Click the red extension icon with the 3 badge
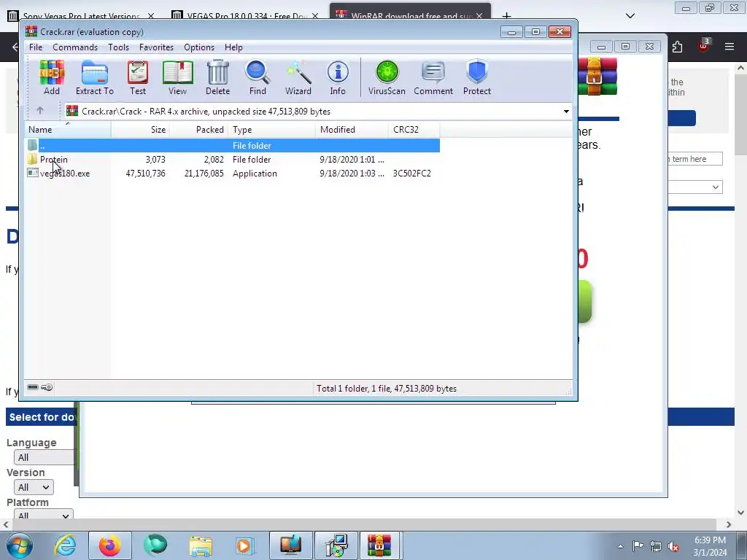Image resolution: width=747 pixels, height=560 pixels. 703,46
